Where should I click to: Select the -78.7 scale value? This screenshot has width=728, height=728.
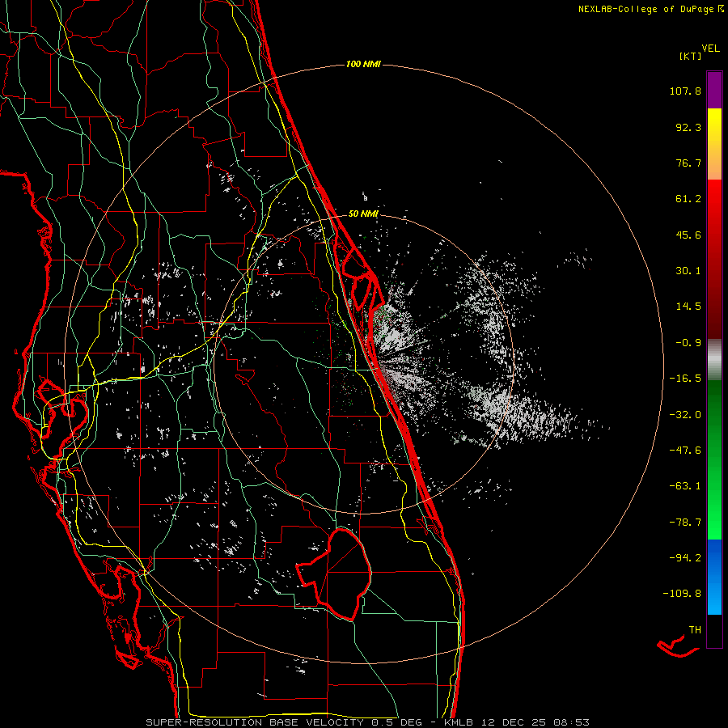tap(685, 523)
